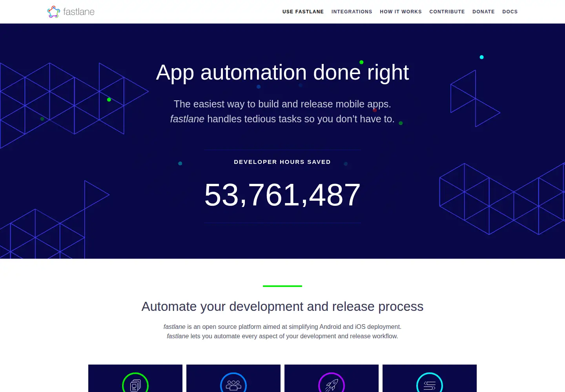Screen dimensions: 565x392
Task: Click the 53,761,487 hours counter
Action: 282,195
